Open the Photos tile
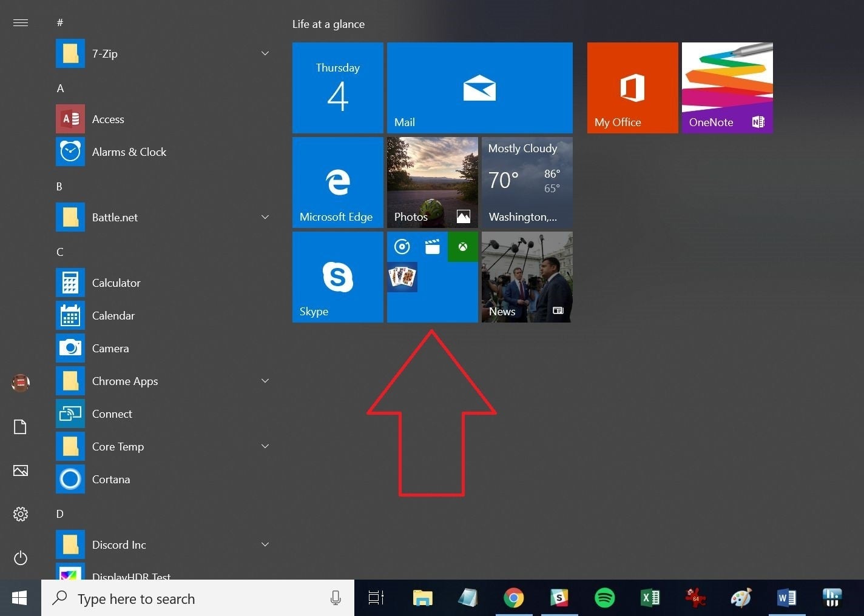 (433, 182)
